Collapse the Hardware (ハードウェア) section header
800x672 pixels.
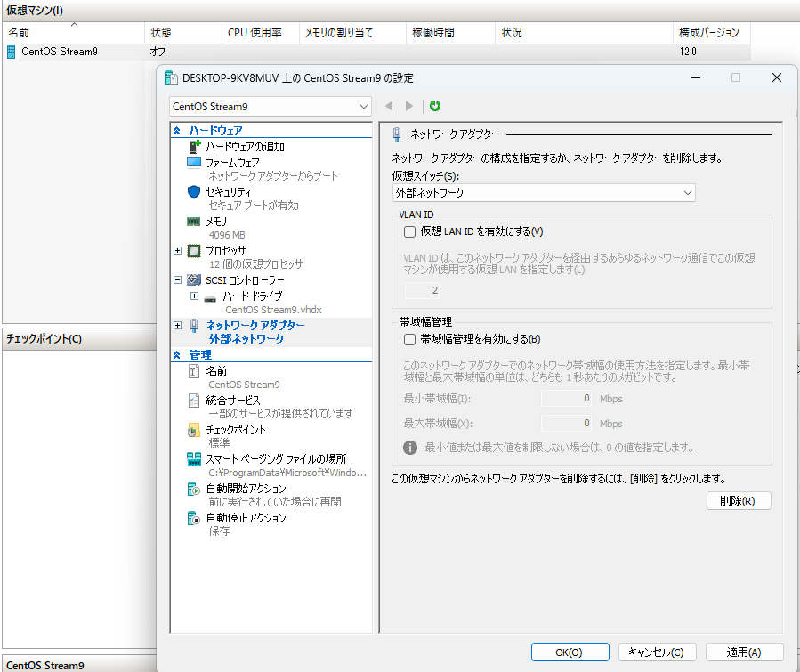tap(177, 131)
